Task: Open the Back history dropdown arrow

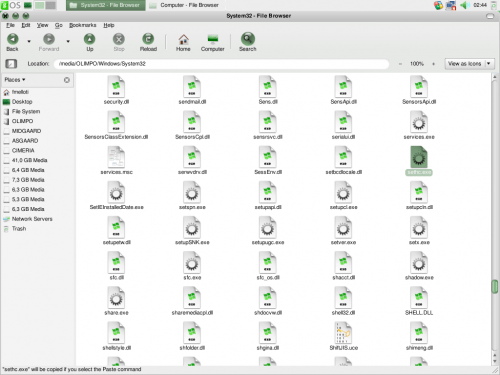Action: pyautogui.click(x=29, y=41)
